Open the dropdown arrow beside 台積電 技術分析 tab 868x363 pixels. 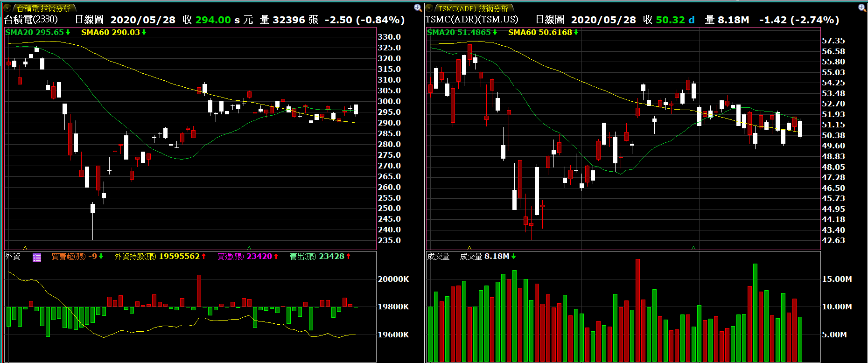pyautogui.click(x=7, y=8)
